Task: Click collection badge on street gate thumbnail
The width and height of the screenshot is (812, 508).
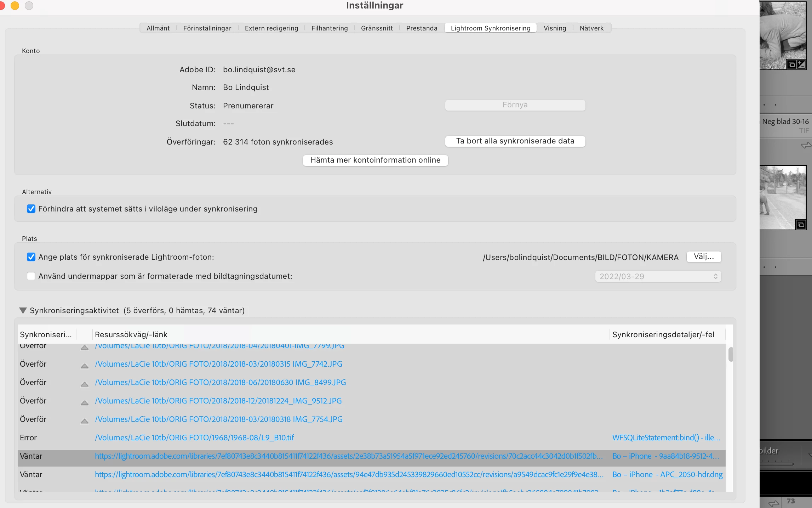Action: coord(801,225)
